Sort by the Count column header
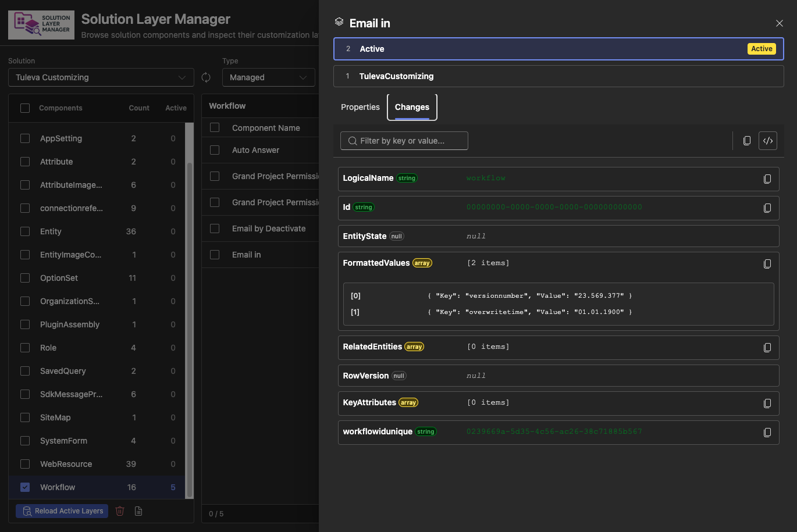797x532 pixels. [139, 108]
